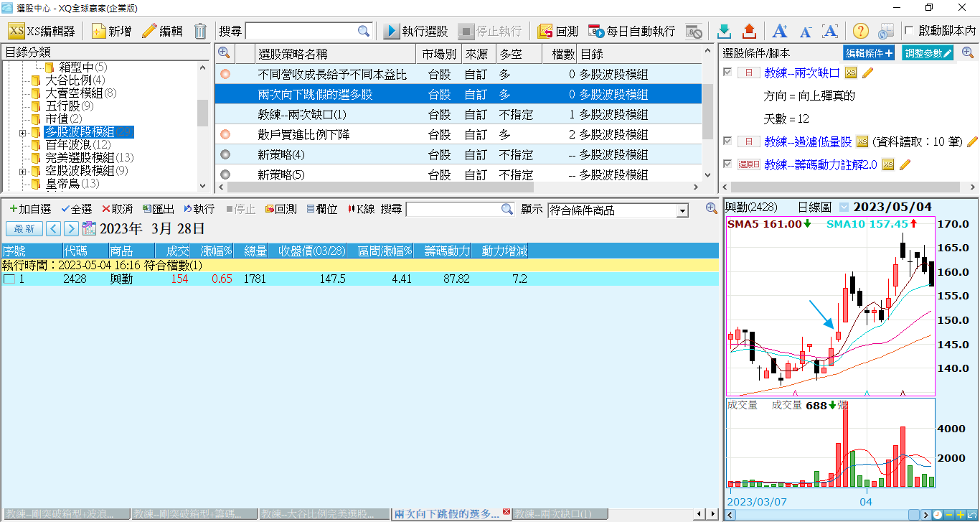Image resolution: width=980 pixels, height=522 pixels.
Task: Check the row checkbox for stock 2428
Action: click(9, 279)
